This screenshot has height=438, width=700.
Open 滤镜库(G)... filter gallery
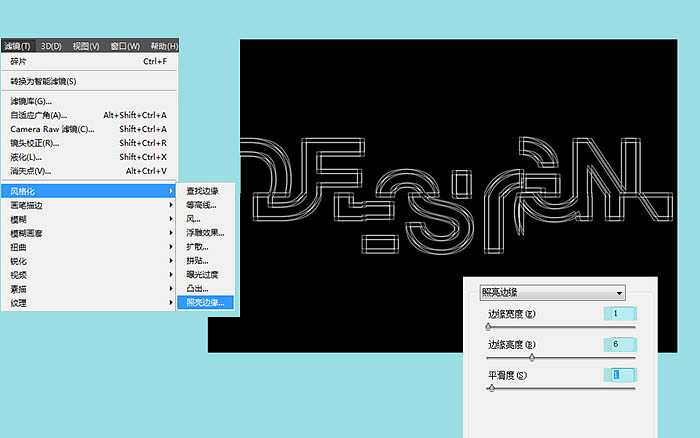[x=30, y=101]
